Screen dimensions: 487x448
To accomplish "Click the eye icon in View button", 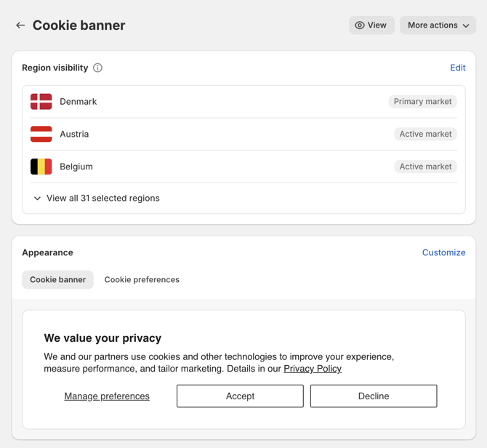I will click(x=359, y=25).
